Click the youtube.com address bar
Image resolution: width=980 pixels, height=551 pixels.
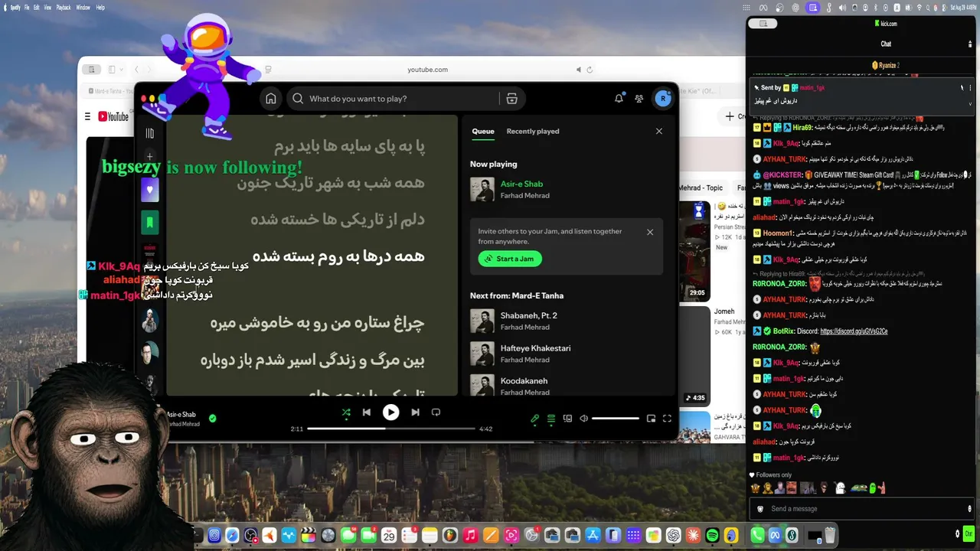pyautogui.click(x=427, y=70)
